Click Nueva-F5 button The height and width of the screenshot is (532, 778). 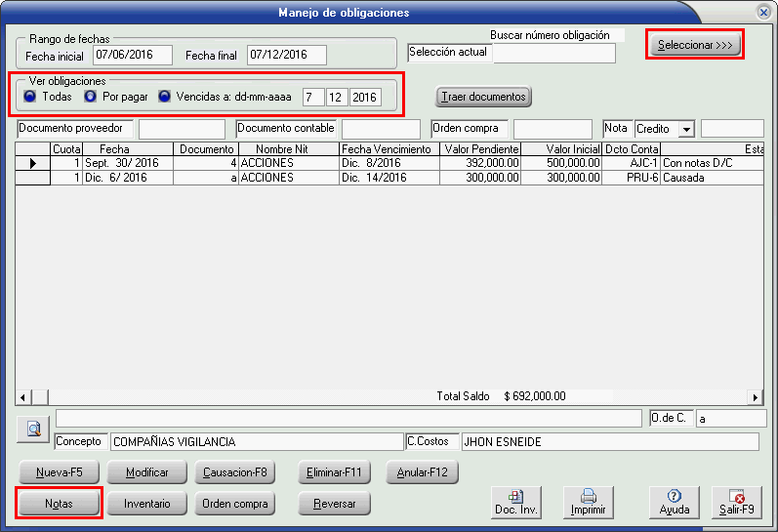(59, 472)
